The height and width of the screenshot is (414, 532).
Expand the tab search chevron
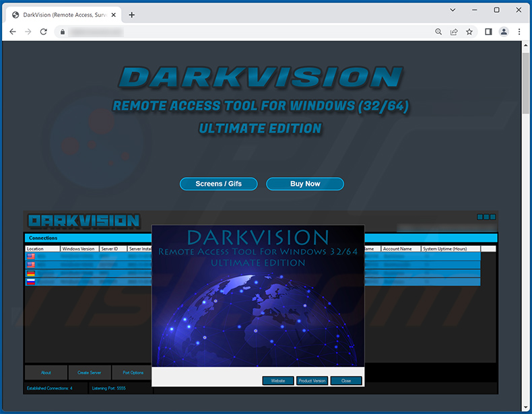coord(453,10)
